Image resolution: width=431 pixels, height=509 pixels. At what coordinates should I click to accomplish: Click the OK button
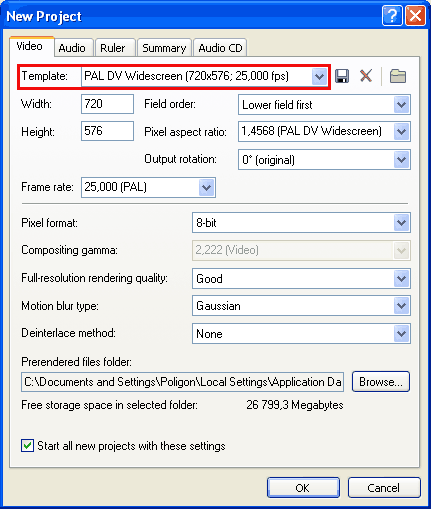303,488
